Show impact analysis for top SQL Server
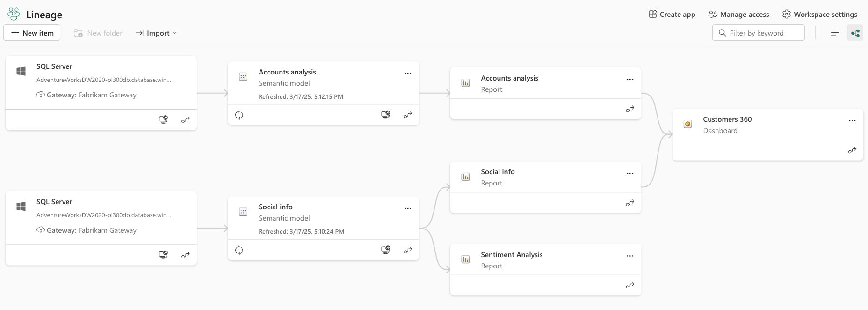Screen dimensions: 868x310 click(163, 120)
